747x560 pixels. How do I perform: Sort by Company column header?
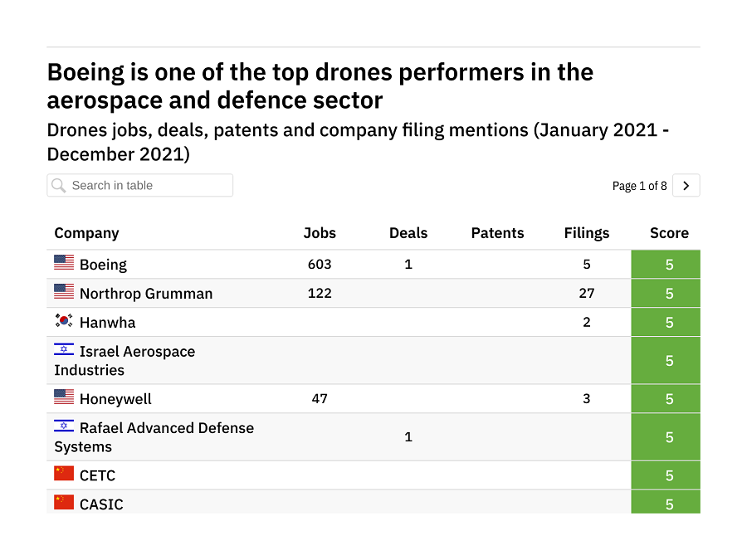point(86,233)
